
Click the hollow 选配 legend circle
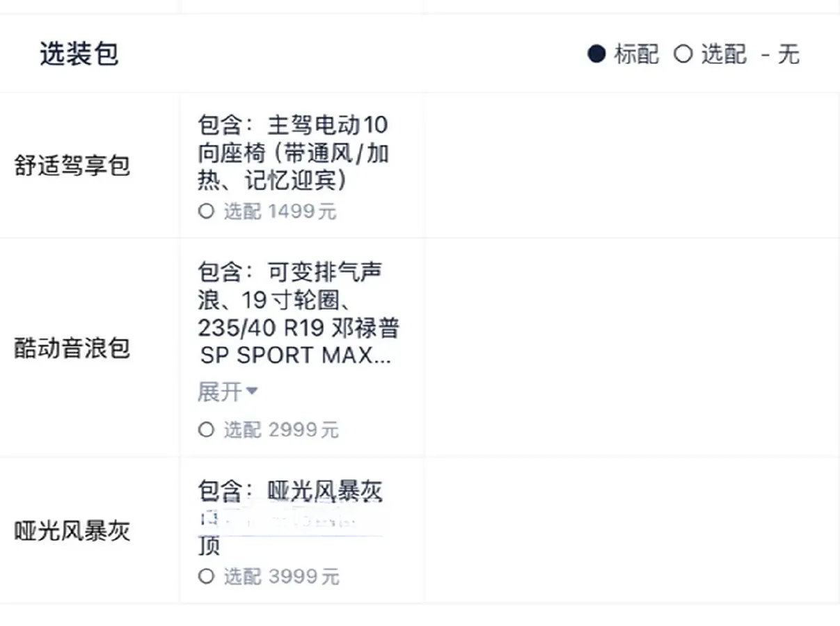click(683, 54)
